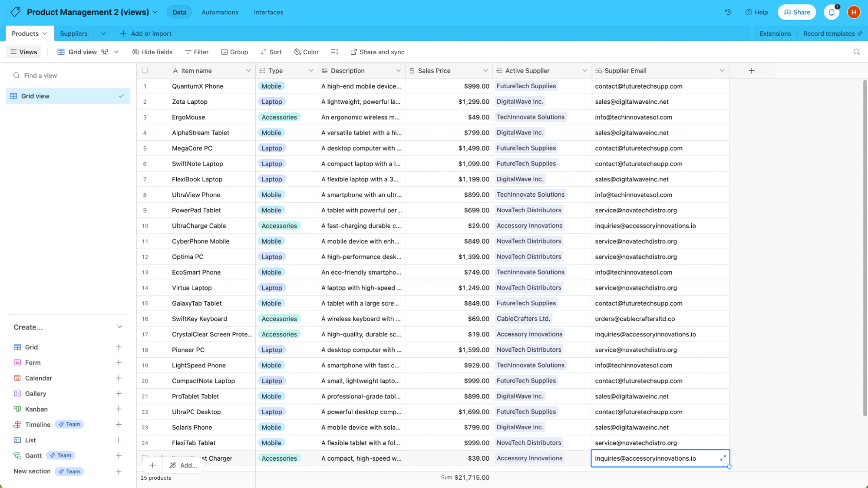The width and height of the screenshot is (868, 488).
Task: Add a New section plus
Action: tap(119, 472)
